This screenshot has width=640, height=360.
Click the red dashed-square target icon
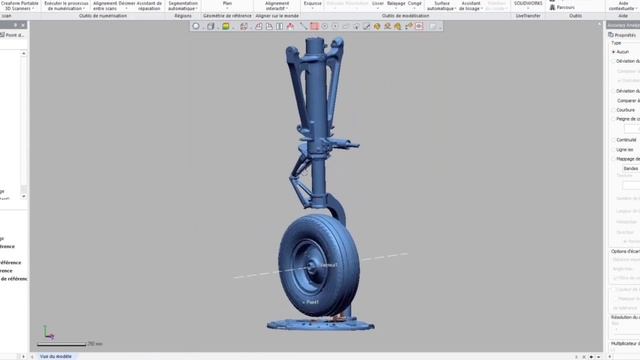[419, 26]
